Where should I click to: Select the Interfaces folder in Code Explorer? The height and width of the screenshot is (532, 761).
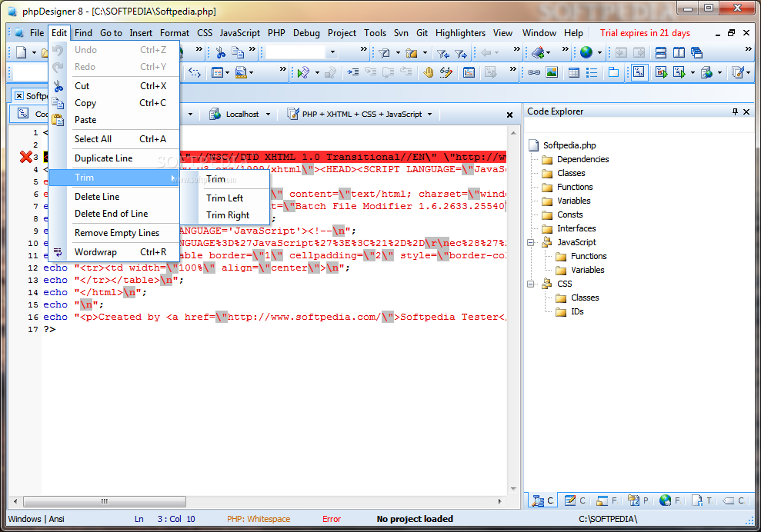point(576,228)
